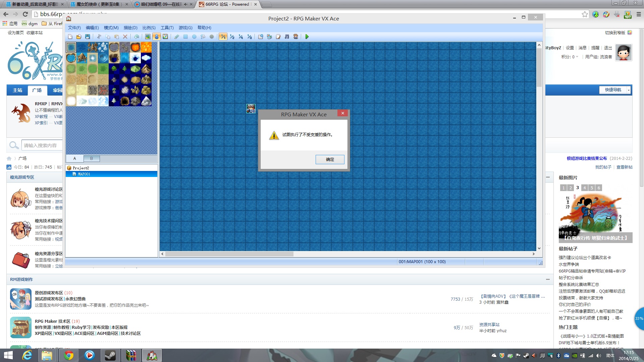Click the Undo arrow toolbar icon
644x362 pixels.
137,37
